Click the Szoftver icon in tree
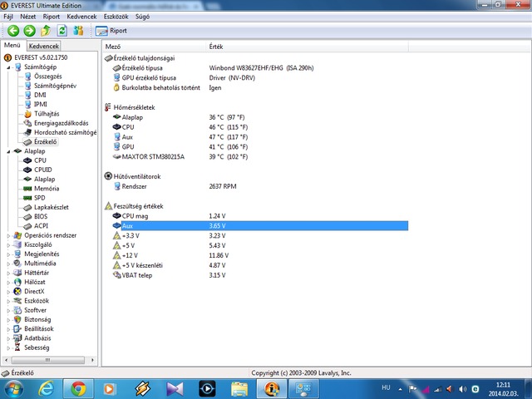The width and height of the screenshot is (532, 399). pyautogui.click(x=17, y=310)
